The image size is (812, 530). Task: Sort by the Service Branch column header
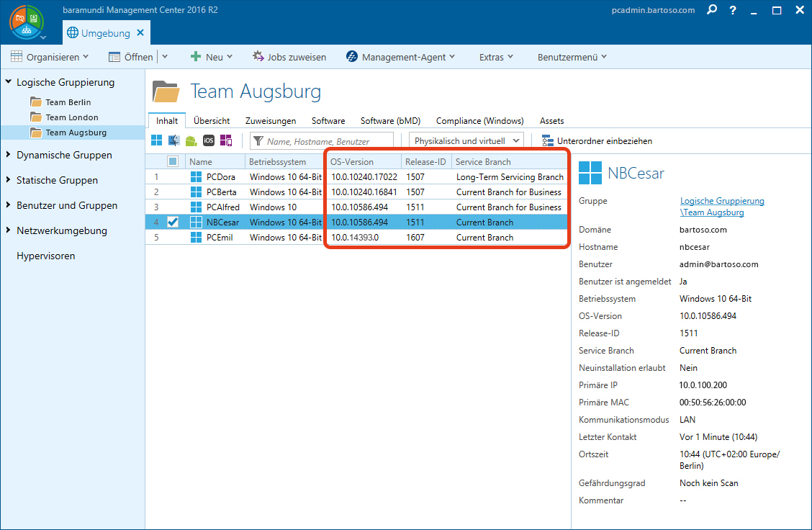510,161
